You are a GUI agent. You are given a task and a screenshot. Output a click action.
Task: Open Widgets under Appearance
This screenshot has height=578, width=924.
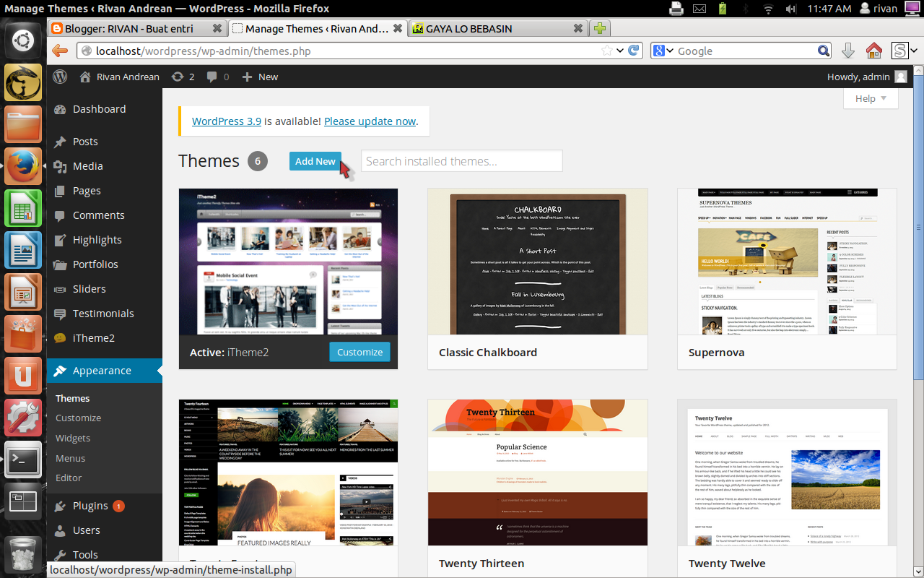coord(73,438)
